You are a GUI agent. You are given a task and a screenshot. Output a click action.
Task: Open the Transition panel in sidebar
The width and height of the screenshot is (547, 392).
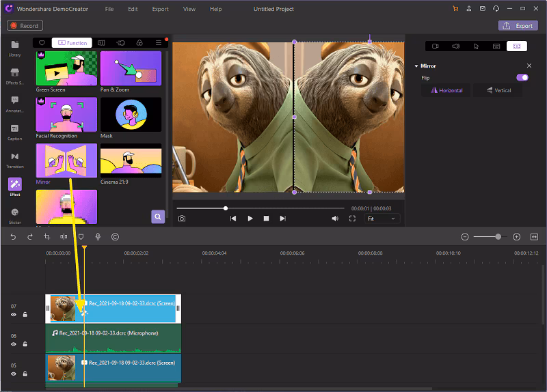coord(15,160)
